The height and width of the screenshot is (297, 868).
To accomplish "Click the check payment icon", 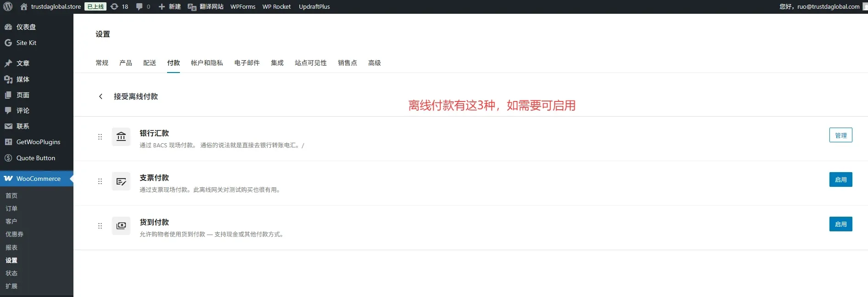I will [121, 181].
